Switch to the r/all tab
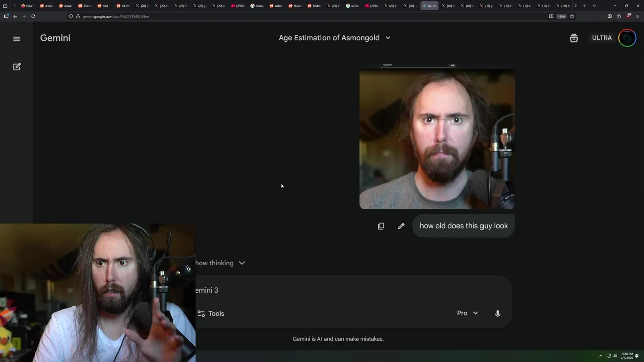This screenshot has height=362, width=644. pyautogui.click(x=103, y=6)
